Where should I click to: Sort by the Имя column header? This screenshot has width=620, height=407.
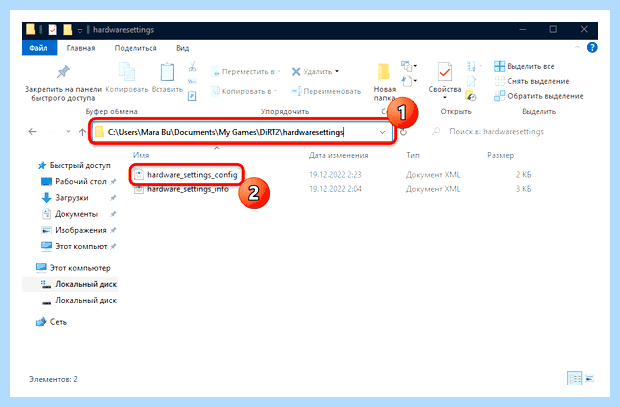tap(141, 155)
